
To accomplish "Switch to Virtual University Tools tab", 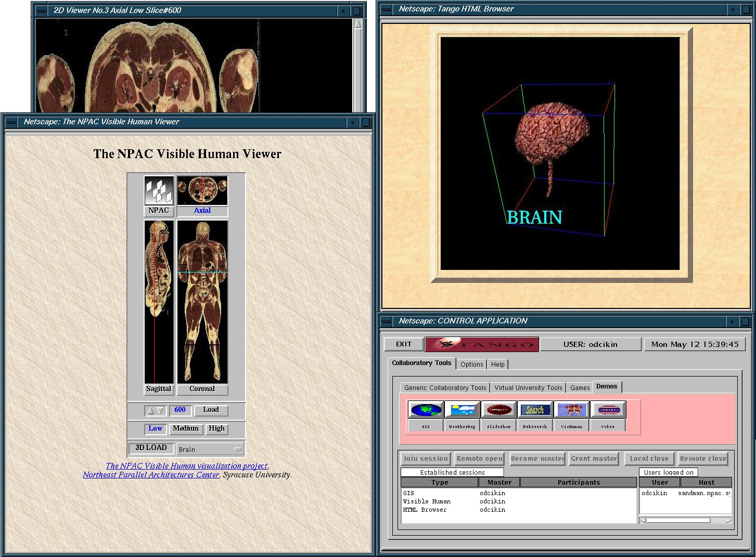I will coord(529,388).
